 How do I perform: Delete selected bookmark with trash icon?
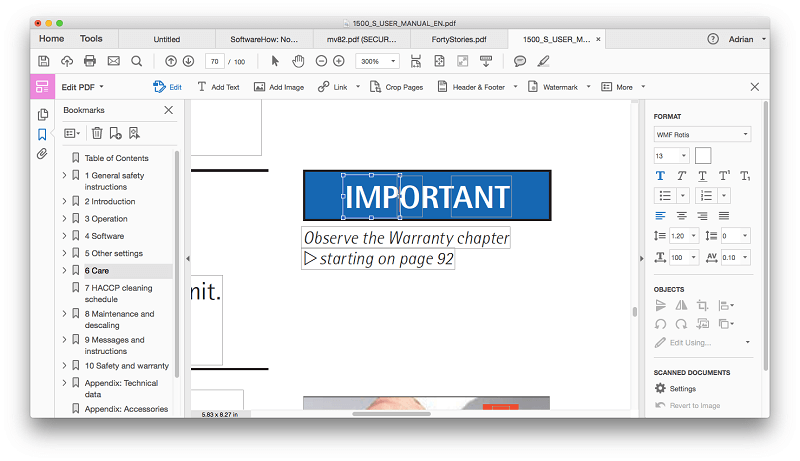click(97, 133)
